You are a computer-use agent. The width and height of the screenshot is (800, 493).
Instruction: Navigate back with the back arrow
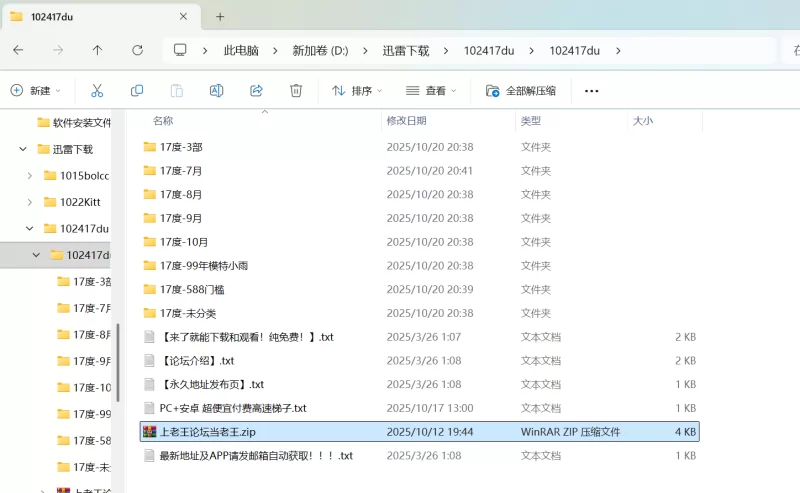pyautogui.click(x=18, y=50)
